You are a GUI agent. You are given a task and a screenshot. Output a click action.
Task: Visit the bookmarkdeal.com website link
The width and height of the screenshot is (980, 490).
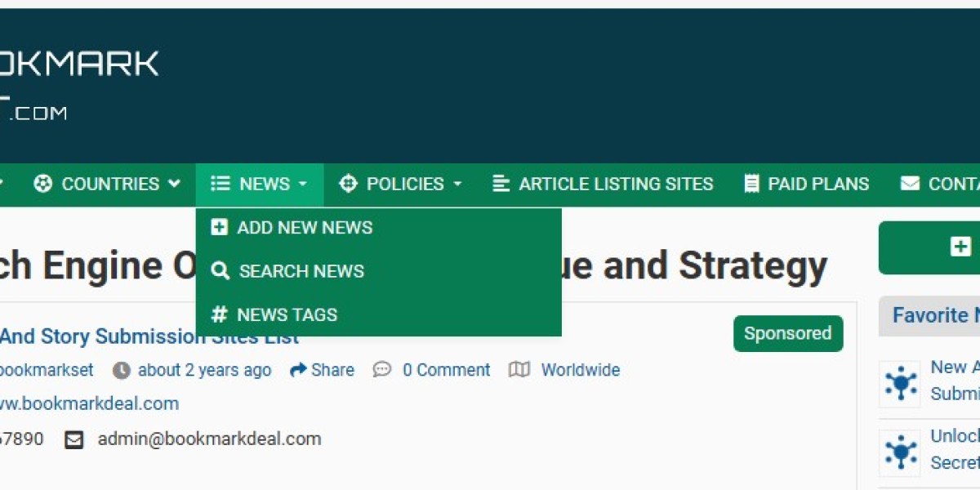tap(89, 403)
